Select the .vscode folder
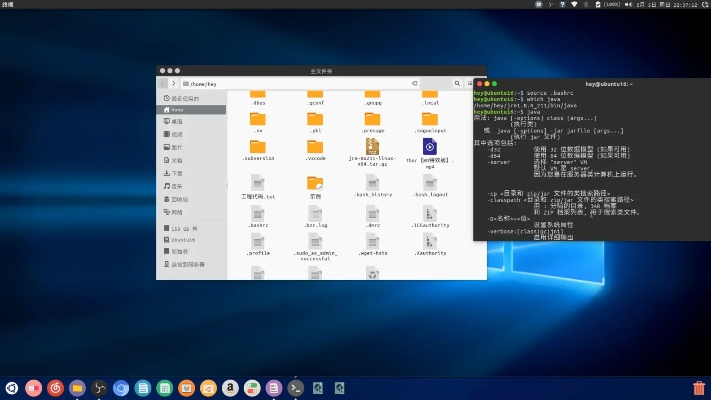 (x=315, y=148)
